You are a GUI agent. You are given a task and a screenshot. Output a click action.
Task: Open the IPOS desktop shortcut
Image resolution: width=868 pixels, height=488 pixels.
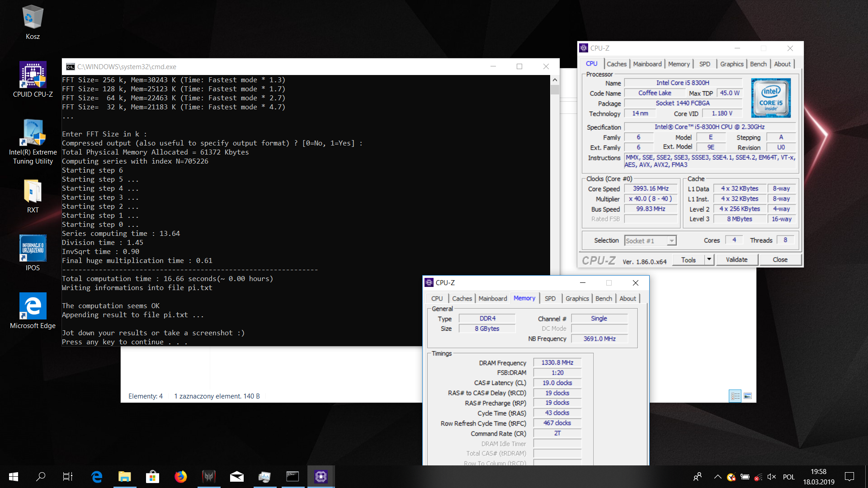(33, 253)
